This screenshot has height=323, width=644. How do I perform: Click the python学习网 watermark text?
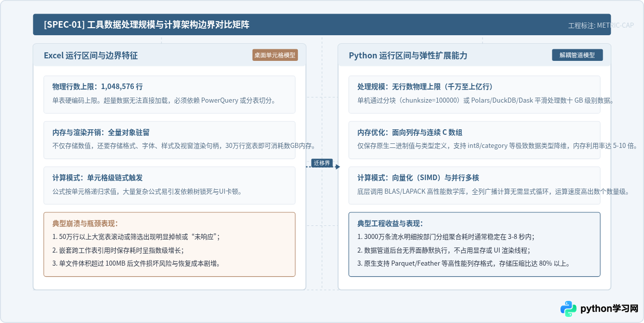pyautogui.click(x=609, y=308)
